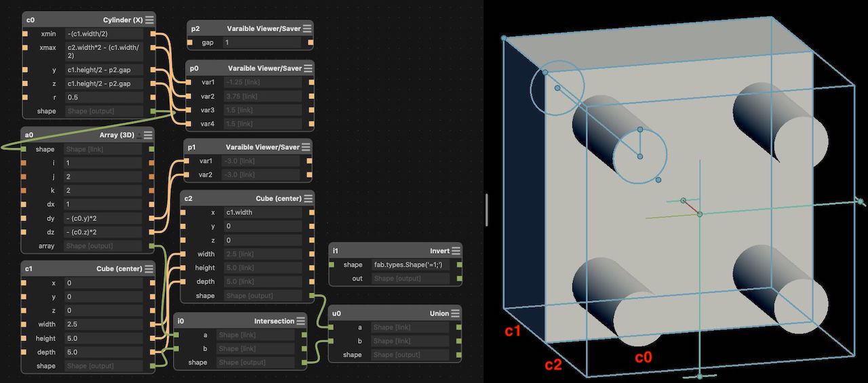
Task: Open the u0 Union node menu icon
Action: [454, 313]
